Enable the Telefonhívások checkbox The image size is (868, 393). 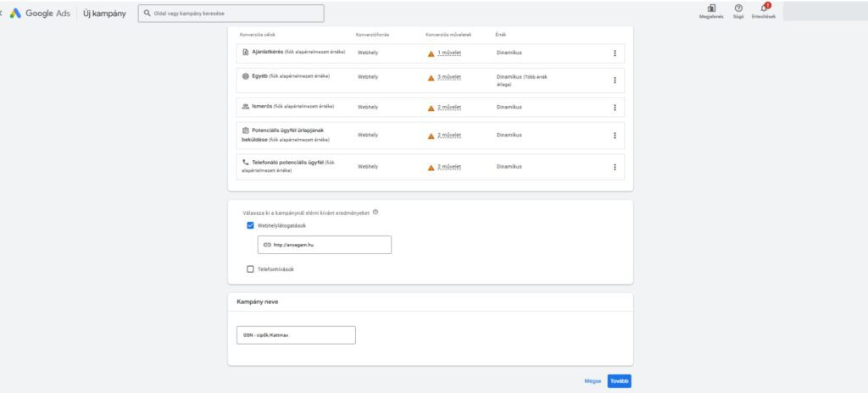pyautogui.click(x=250, y=269)
